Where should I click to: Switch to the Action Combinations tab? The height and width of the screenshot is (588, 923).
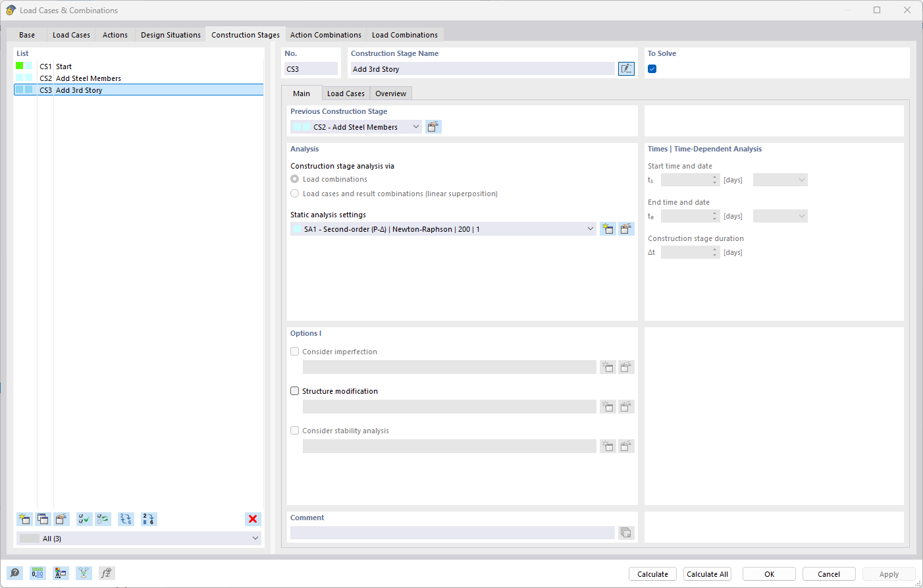click(x=326, y=35)
